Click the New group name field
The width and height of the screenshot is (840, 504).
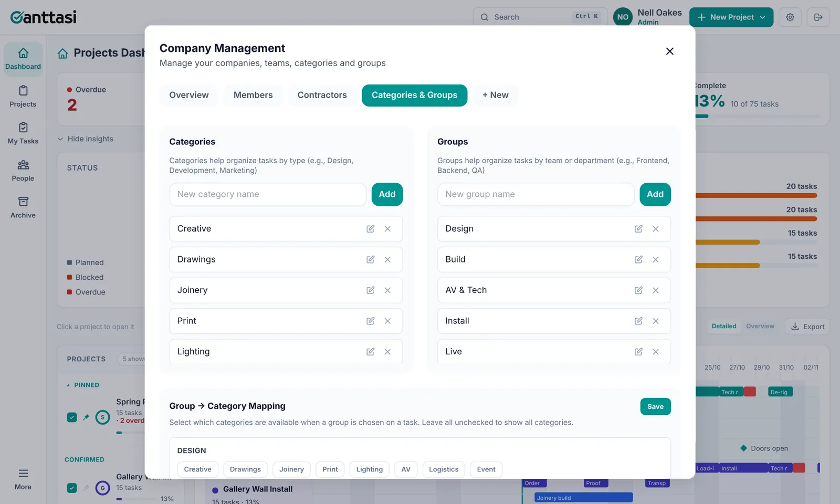(x=536, y=194)
